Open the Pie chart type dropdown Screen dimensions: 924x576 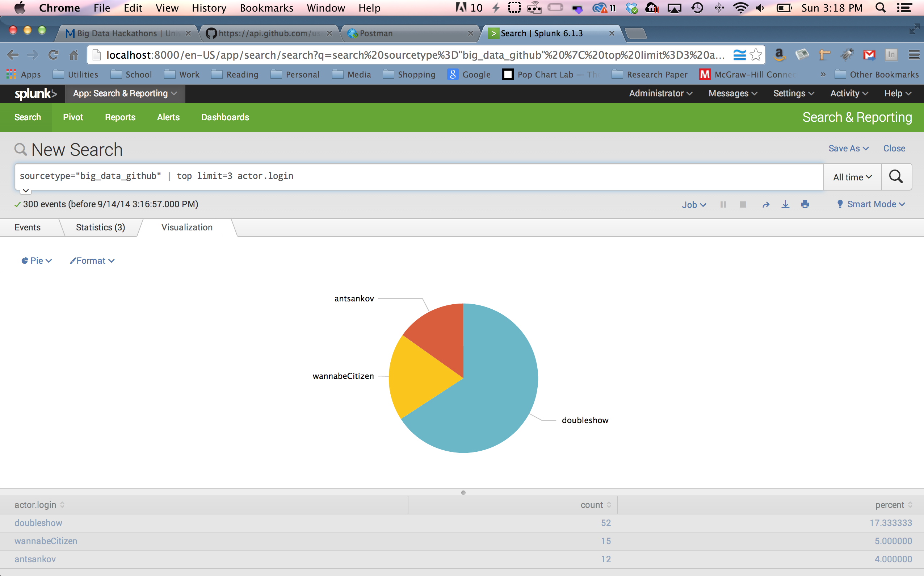[x=36, y=260]
